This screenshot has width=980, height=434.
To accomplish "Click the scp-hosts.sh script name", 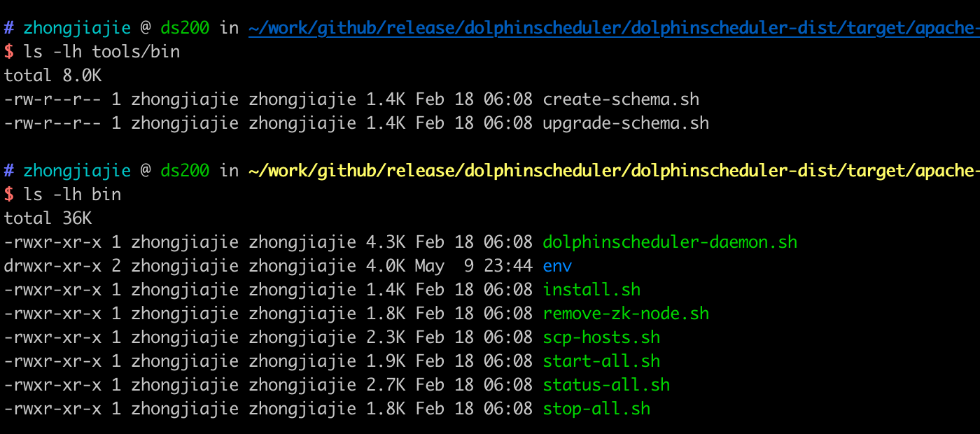I will point(601,337).
